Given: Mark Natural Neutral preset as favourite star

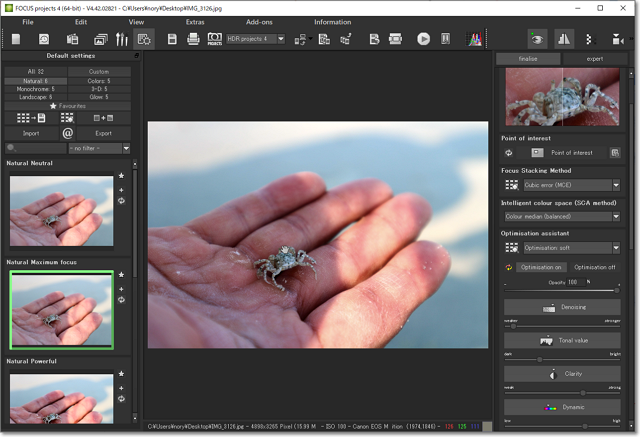Looking at the screenshot, I should pyautogui.click(x=121, y=177).
